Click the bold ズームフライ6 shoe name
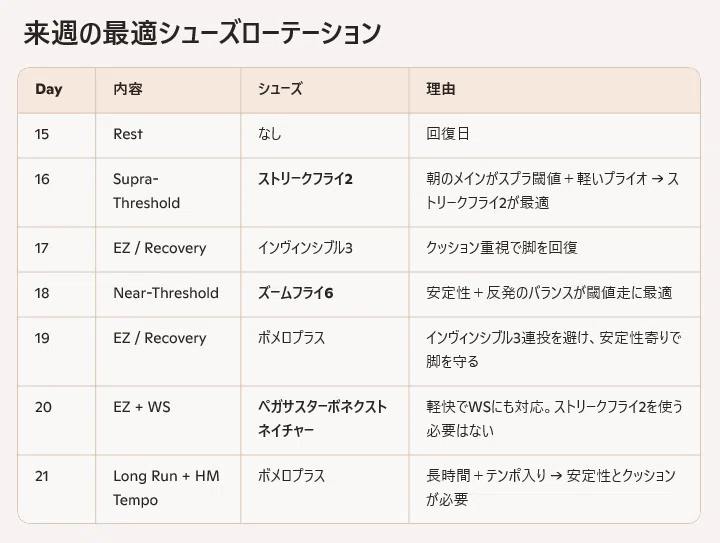This screenshot has width=720, height=543. [x=295, y=293]
